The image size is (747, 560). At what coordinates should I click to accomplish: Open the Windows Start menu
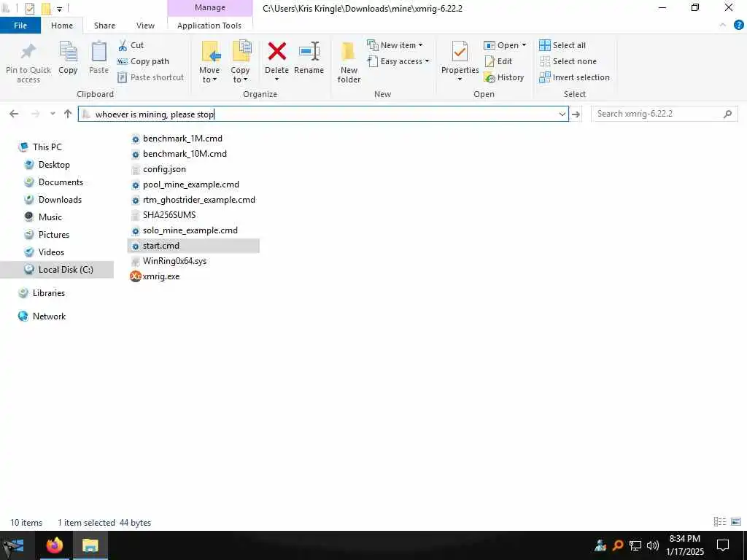pyautogui.click(x=12, y=545)
